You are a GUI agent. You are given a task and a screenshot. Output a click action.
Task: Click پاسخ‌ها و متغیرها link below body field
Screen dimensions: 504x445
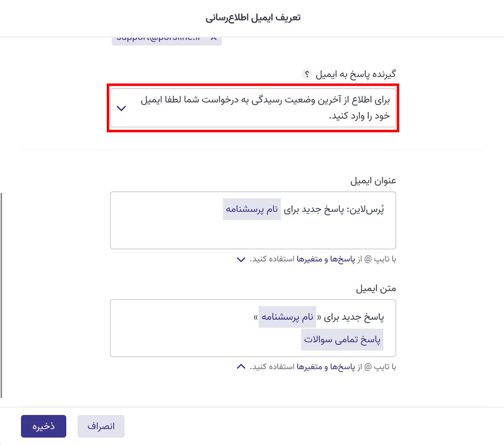pos(326,367)
